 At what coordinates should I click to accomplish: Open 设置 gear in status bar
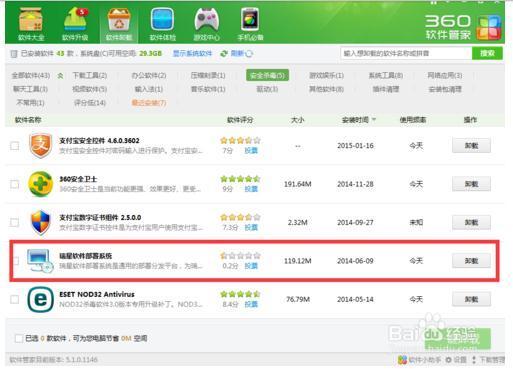pos(456,360)
